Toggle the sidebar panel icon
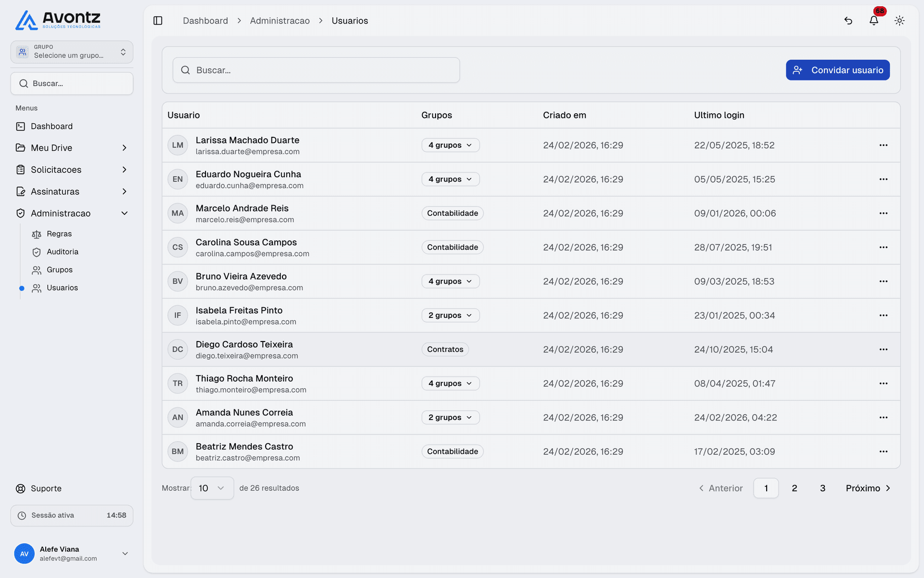Viewport: 924px width, 578px height. click(158, 21)
